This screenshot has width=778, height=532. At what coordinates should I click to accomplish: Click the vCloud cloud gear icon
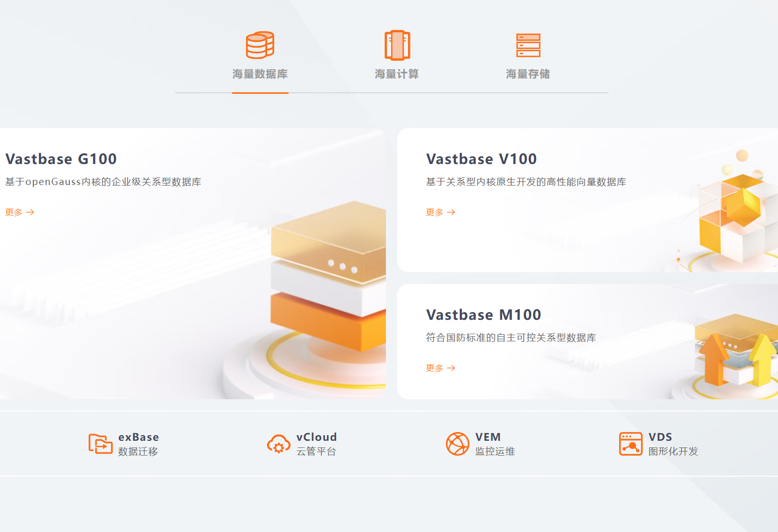(x=278, y=444)
